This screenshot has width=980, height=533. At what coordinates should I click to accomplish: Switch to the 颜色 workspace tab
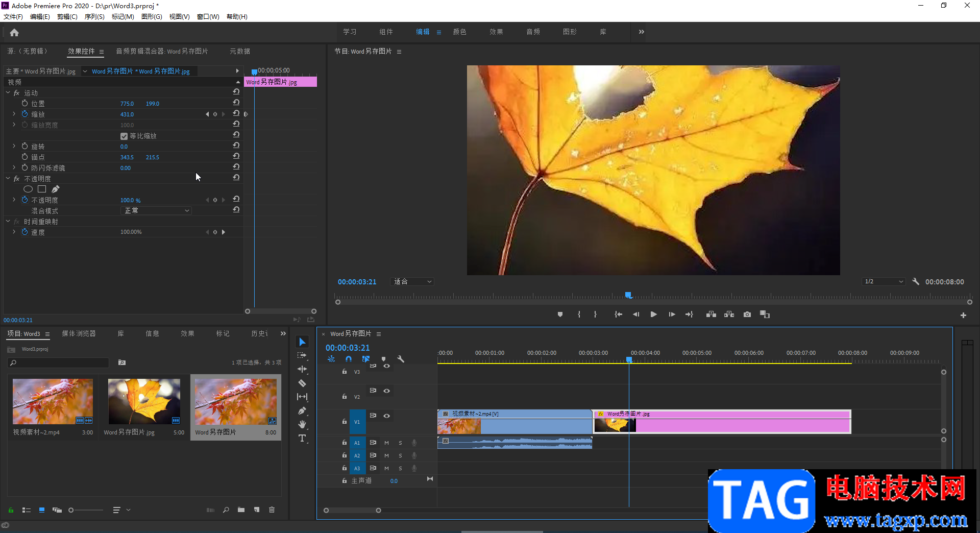pos(459,32)
